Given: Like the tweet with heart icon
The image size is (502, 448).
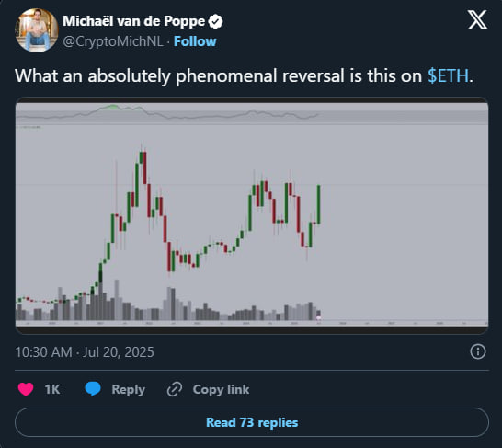Looking at the screenshot, I should tap(26, 389).
